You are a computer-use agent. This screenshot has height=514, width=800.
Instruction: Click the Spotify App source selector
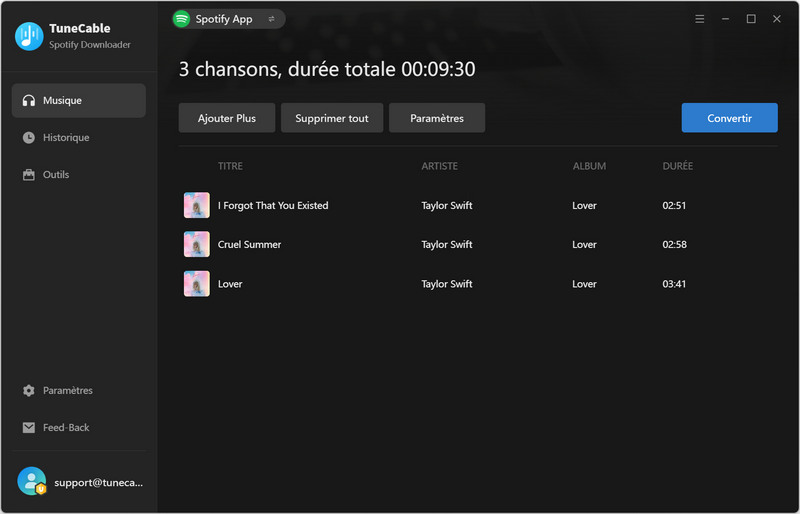tap(229, 19)
